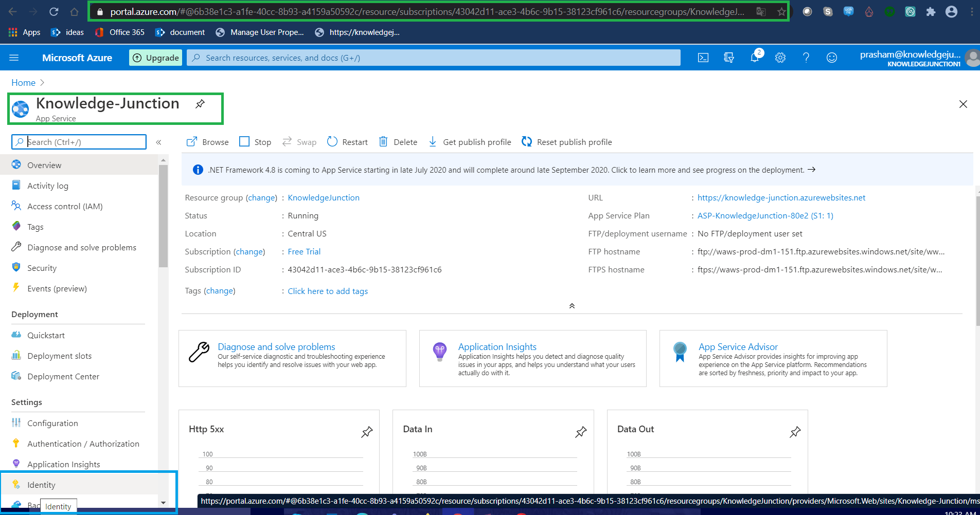Open Directory and subscription filter icon

click(729, 58)
